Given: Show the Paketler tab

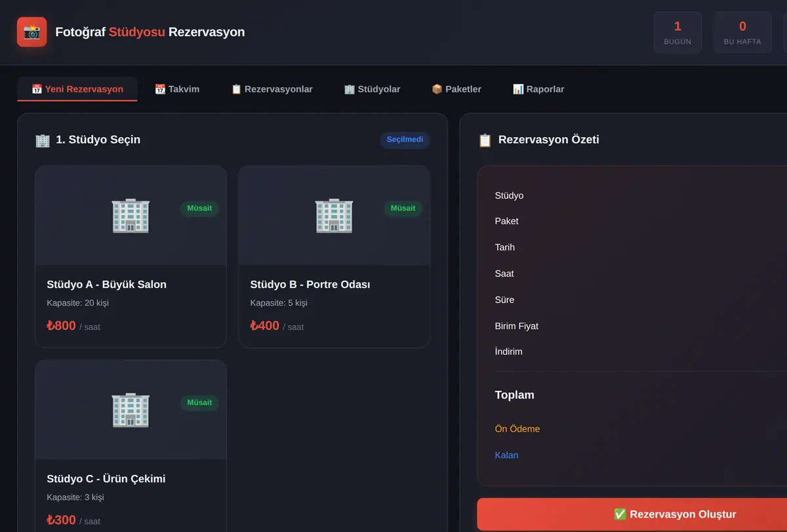Looking at the screenshot, I should (x=456, y=89).
